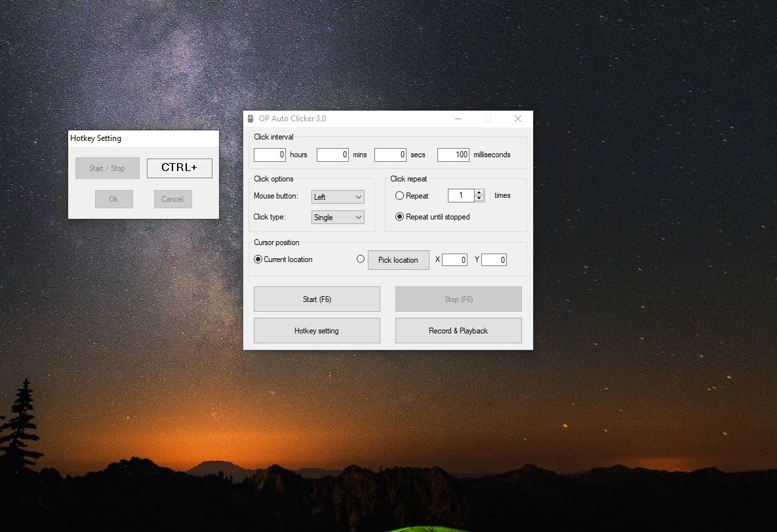Focus the repeat times number field
Viewport: 777px width, 532px height.
point(461,196)
